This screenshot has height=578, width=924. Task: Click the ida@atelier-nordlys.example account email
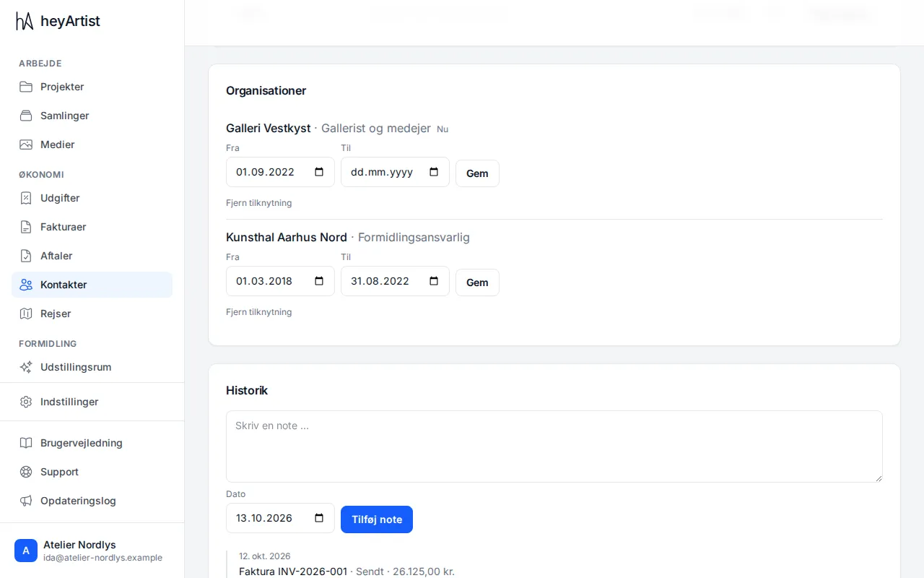tap(103, 558)
